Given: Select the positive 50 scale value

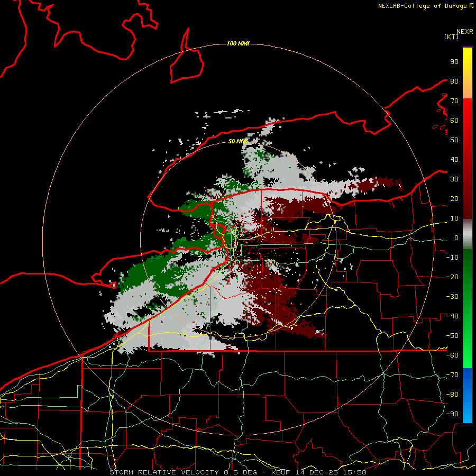Looking at the screenshot, I should (454, 140).
